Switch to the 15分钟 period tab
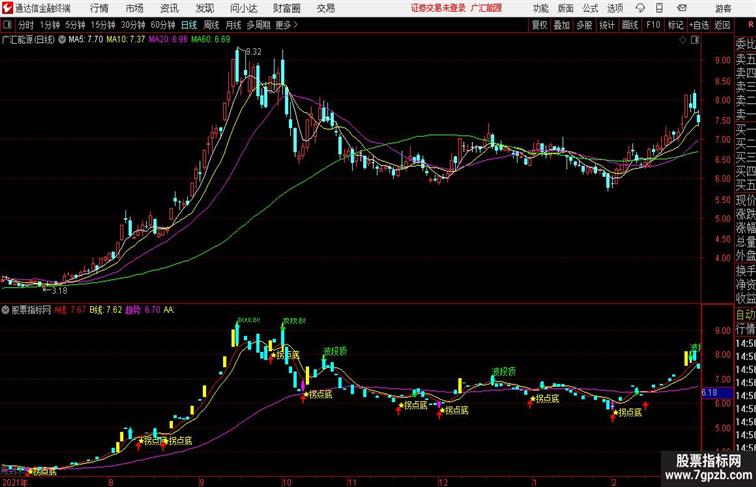The width and height of the screenshot is (756, 487). [103, 25]
